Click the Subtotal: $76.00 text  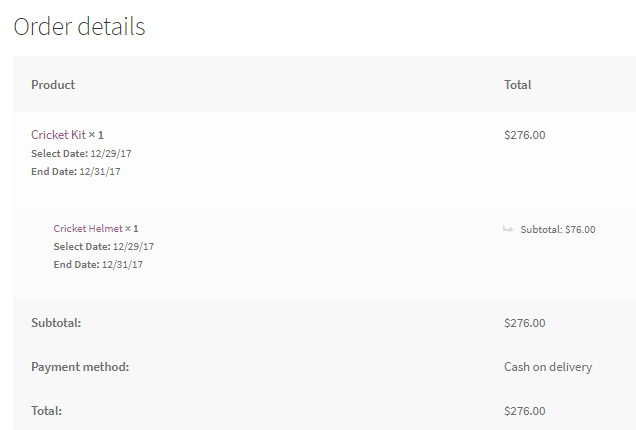(557, 229)
